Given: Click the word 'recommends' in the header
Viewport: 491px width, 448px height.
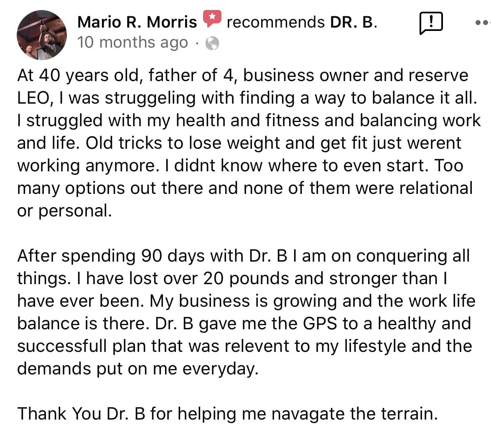Looking at the screenshot, I should 276,22.
